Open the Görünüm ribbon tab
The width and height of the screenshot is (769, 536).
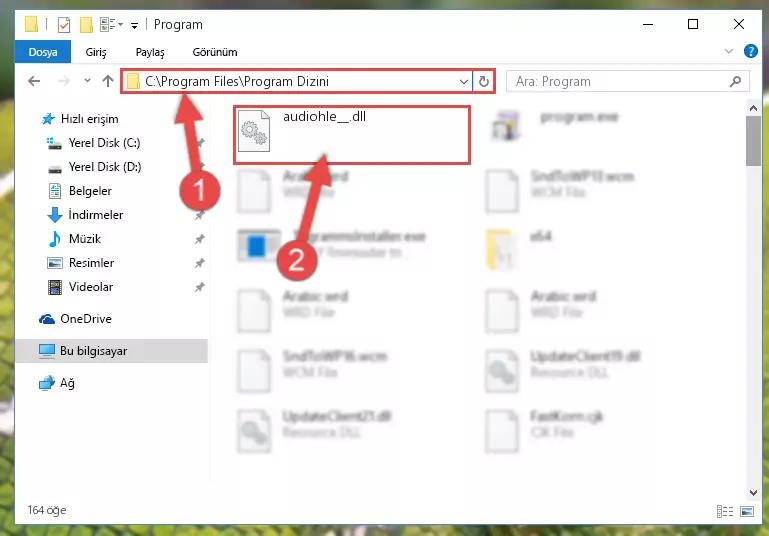pos(215,52)
